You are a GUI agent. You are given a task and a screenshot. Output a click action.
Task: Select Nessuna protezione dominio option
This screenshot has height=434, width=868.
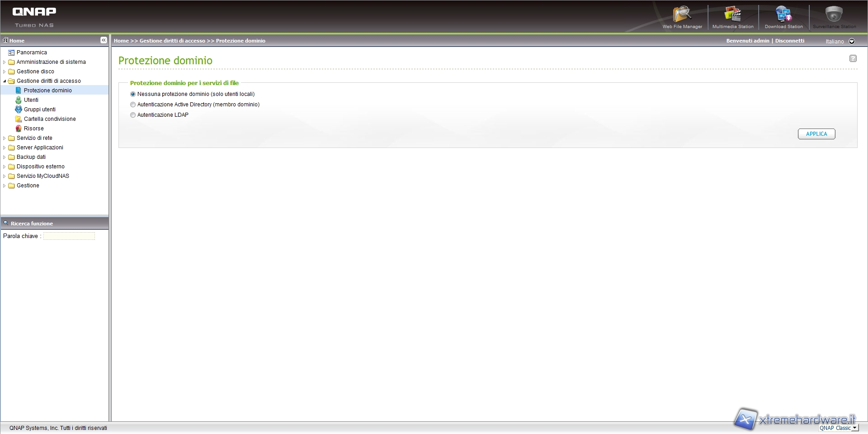pyautogui.click(x=133, y=94)
